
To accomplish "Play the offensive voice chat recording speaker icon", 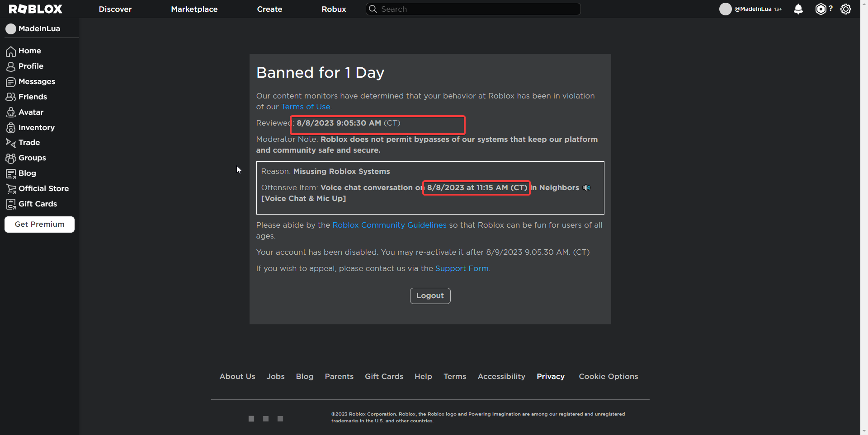I will tap(586, 187).
